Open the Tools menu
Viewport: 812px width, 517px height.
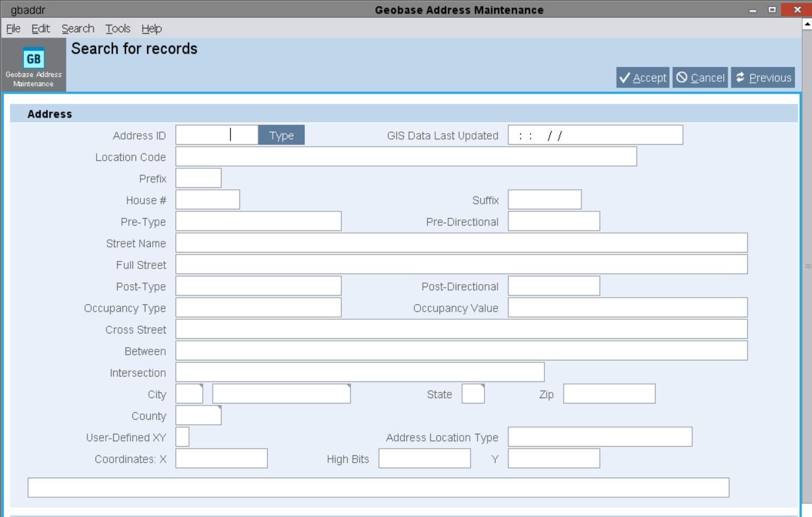click(x=119, y=28)
